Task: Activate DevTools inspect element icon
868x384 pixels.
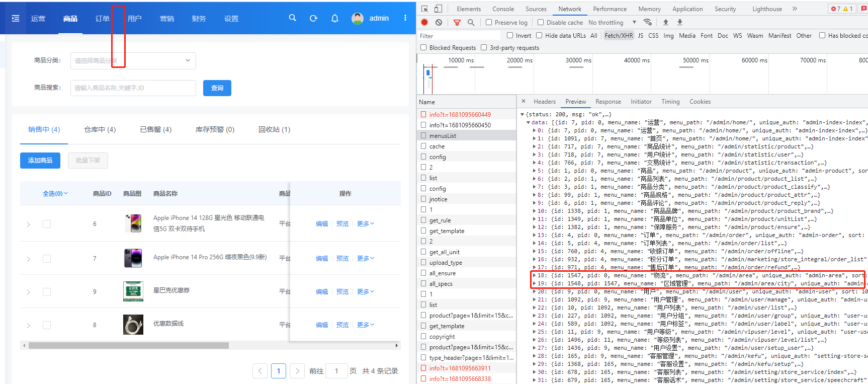Action: tap(424, 9)
